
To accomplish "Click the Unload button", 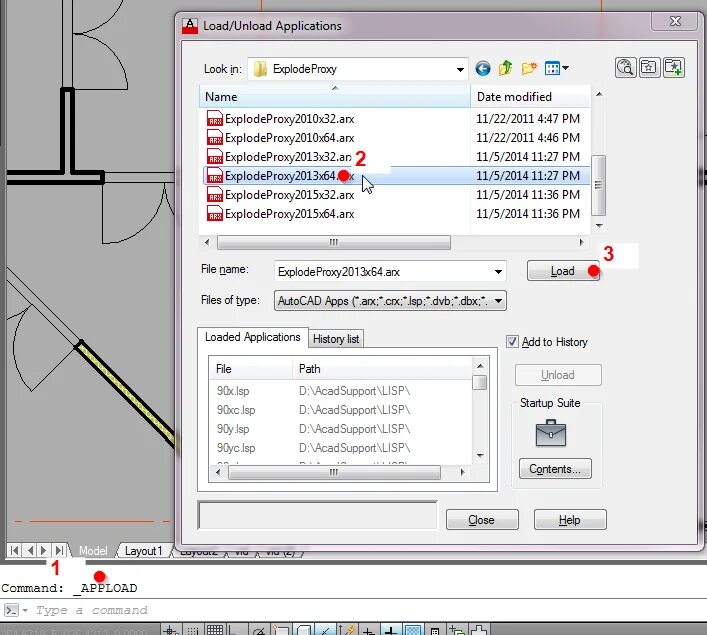I will [558, 375].
